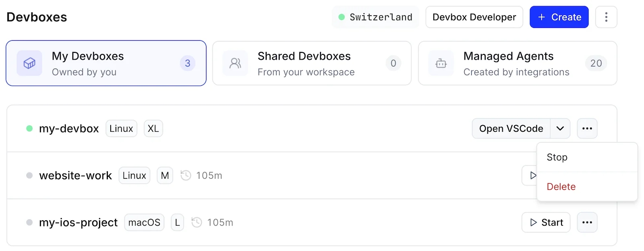This screenshot has height=251, width=644.
Task: Open the page-level vertical dots menu
Action: (x=606, y=17)
